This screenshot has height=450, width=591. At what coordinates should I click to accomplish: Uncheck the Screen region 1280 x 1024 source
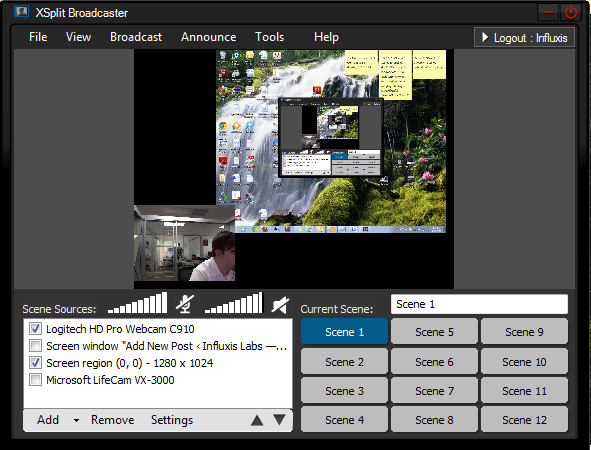coord(35,363)
